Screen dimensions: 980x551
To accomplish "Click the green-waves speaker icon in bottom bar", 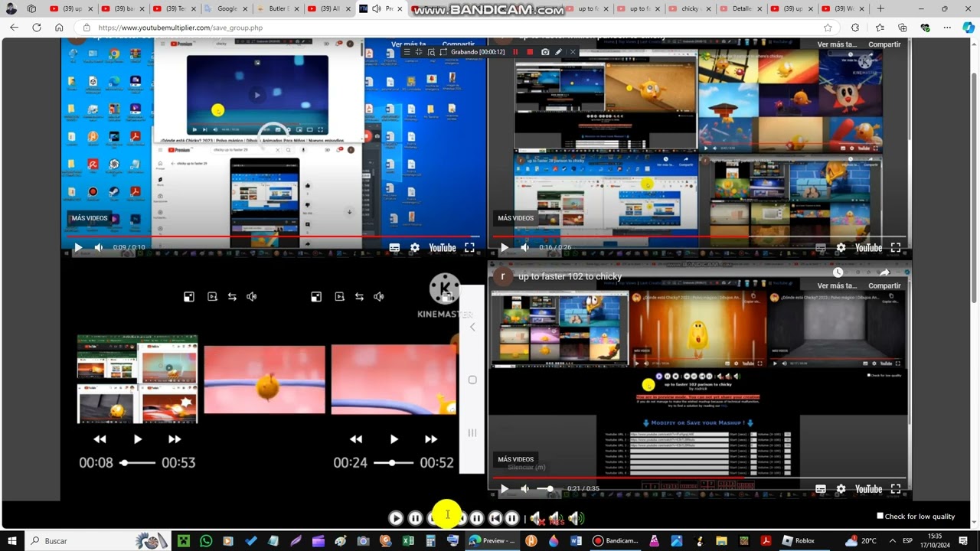I will 577,518.
